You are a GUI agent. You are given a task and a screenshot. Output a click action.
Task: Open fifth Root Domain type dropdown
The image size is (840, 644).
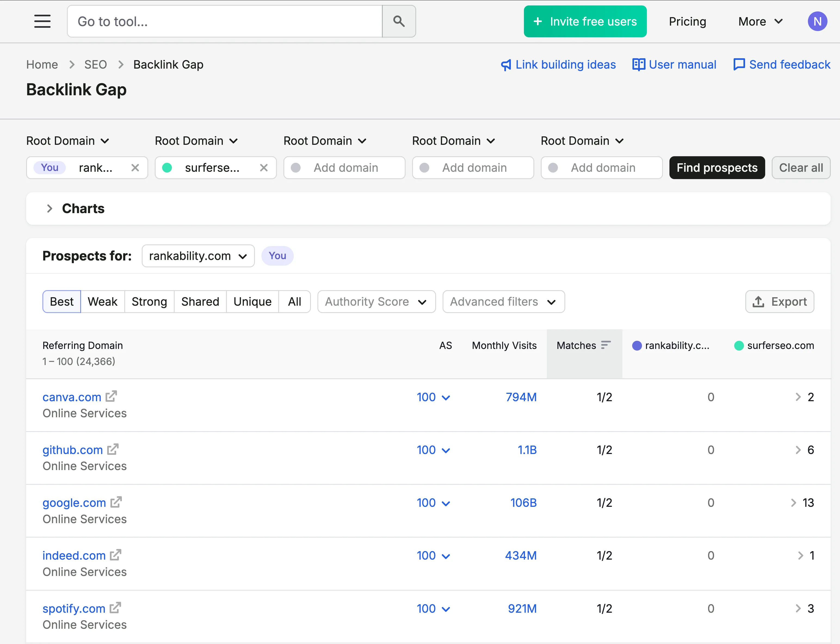pyautogui.click(x=583, y=141)
